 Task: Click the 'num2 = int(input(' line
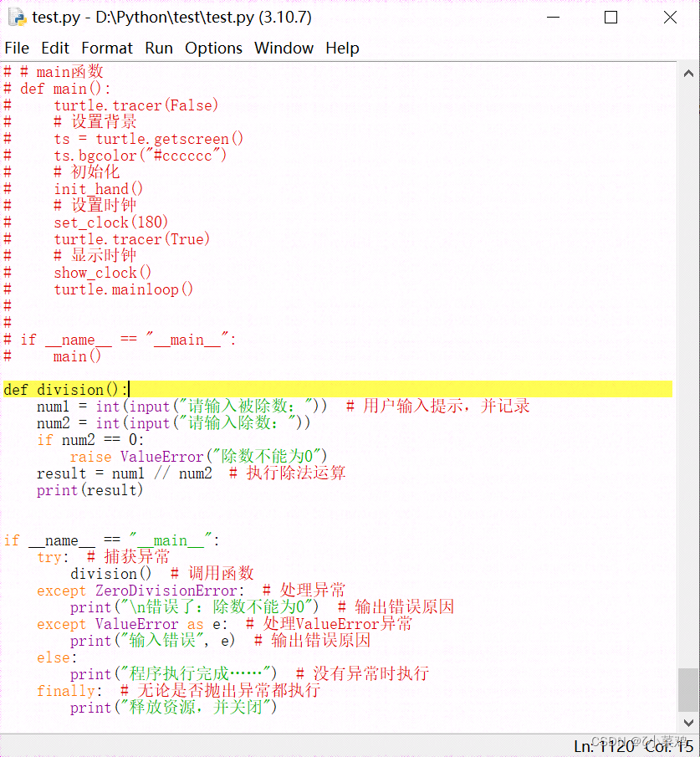(x=173, y=423)
